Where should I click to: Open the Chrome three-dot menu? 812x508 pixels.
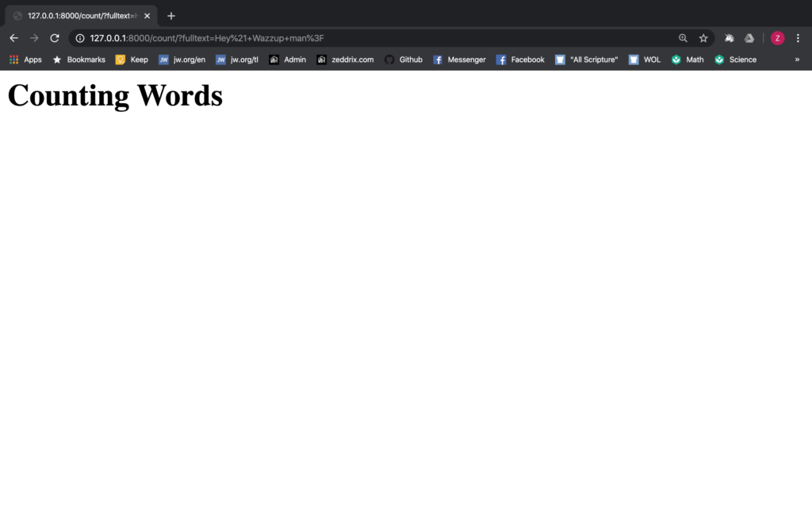coord(798,38)
